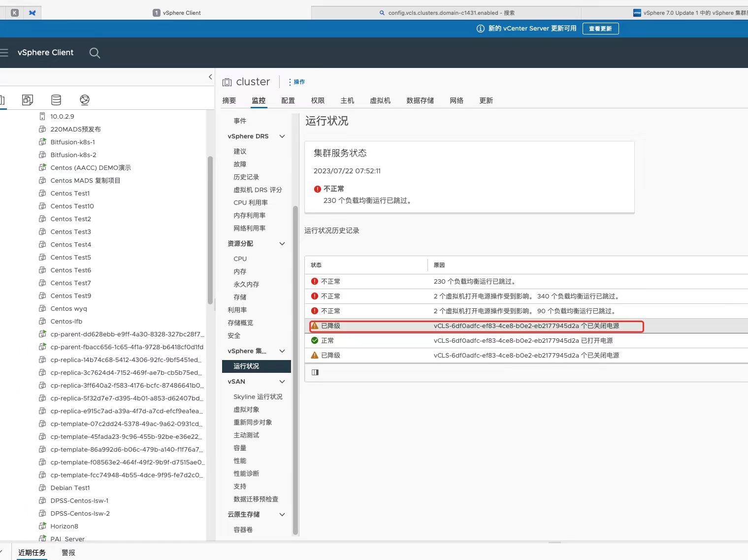Click the inventory tree vertical scrollbar
748x560 pixels.
[x=210, y=231]
